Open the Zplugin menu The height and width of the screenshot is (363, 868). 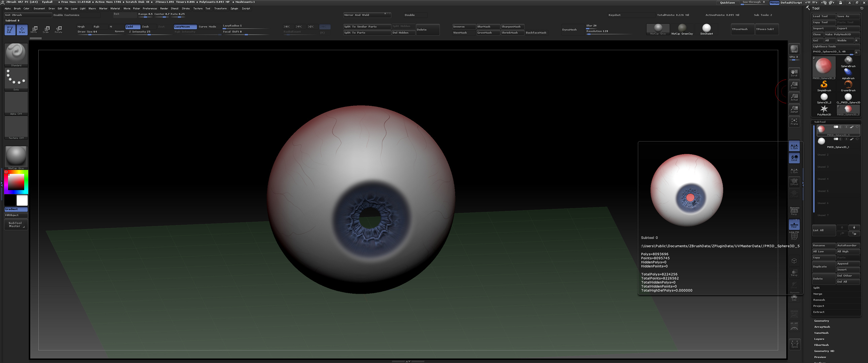coord(234,8)
